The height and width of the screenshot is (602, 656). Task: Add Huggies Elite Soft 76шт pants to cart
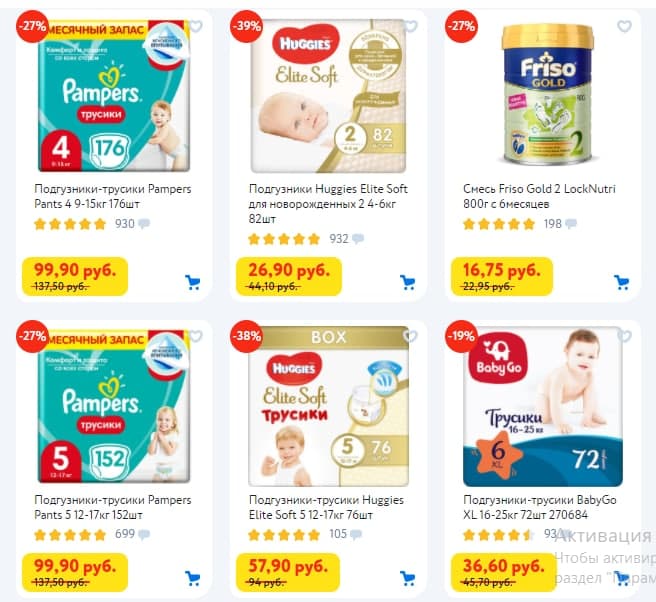(407, 579)
